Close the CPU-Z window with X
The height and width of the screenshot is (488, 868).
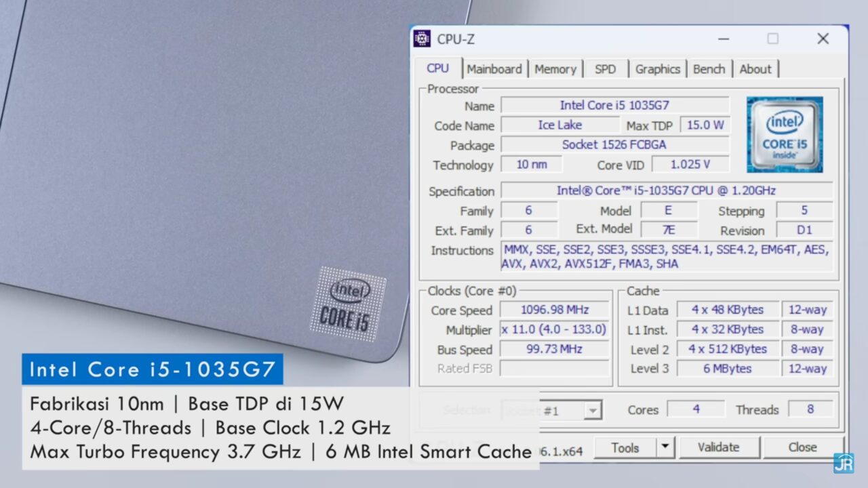(x=823, y=39)
